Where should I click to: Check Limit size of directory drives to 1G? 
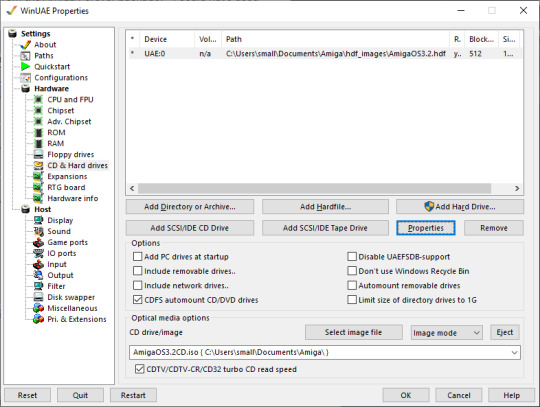pos(352,300)
